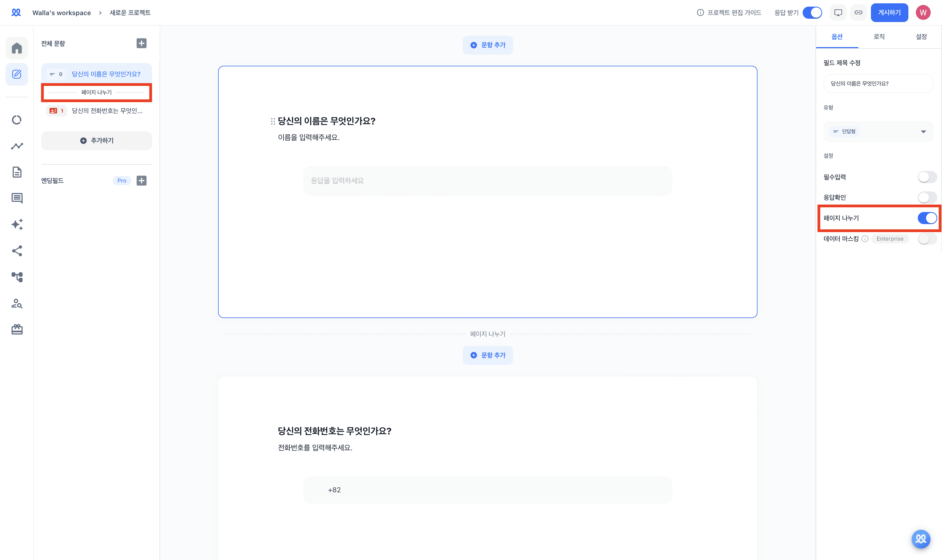Switch to the 설정 tab
The image size is (942, 560).
point(921,37)
